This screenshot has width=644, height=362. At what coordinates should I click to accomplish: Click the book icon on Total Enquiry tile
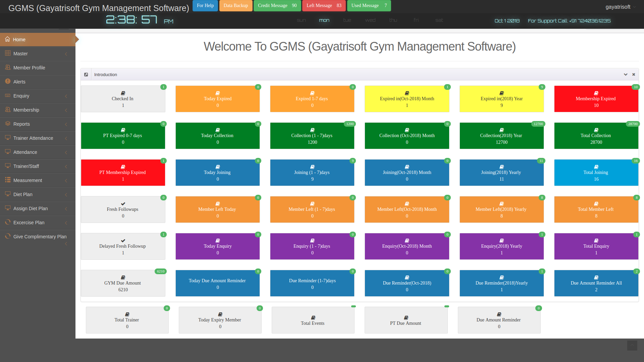coord(596,241)
